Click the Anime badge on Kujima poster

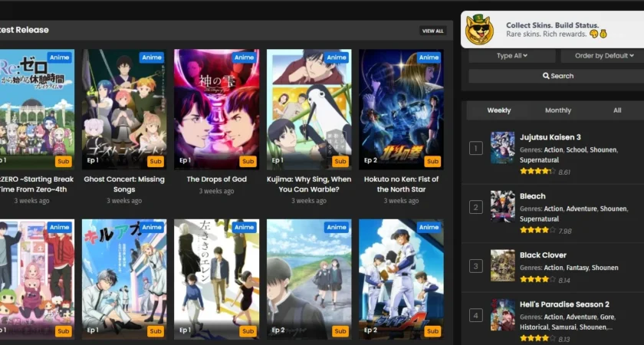(337, 58)
